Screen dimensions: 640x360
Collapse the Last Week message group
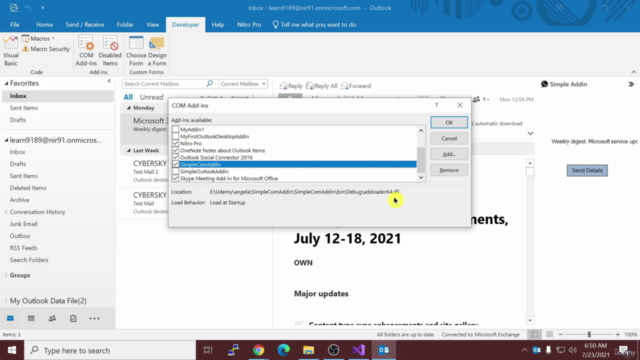(129, 151)
